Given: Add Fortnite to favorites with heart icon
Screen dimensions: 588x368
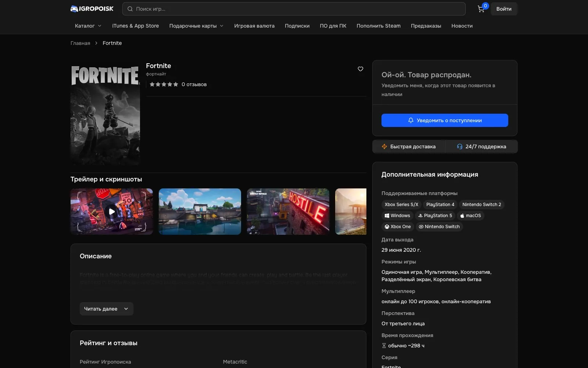Looking at the screenshot, I should [361, 69].
